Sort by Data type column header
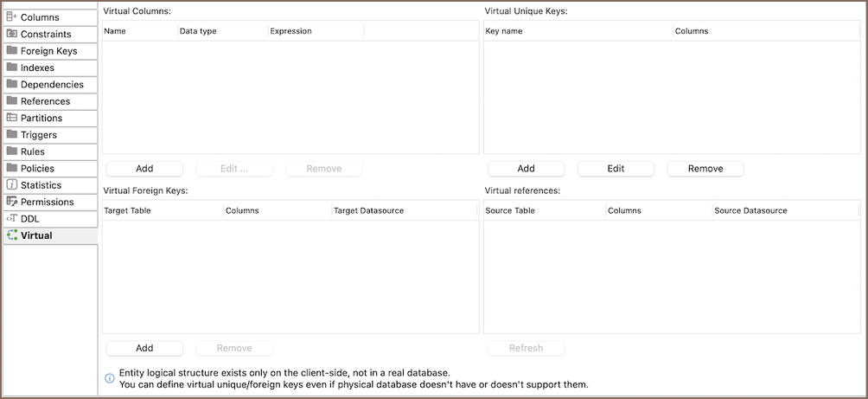Image resolution: width=868 pixels, height=399 pixels. tap(198, 31)
